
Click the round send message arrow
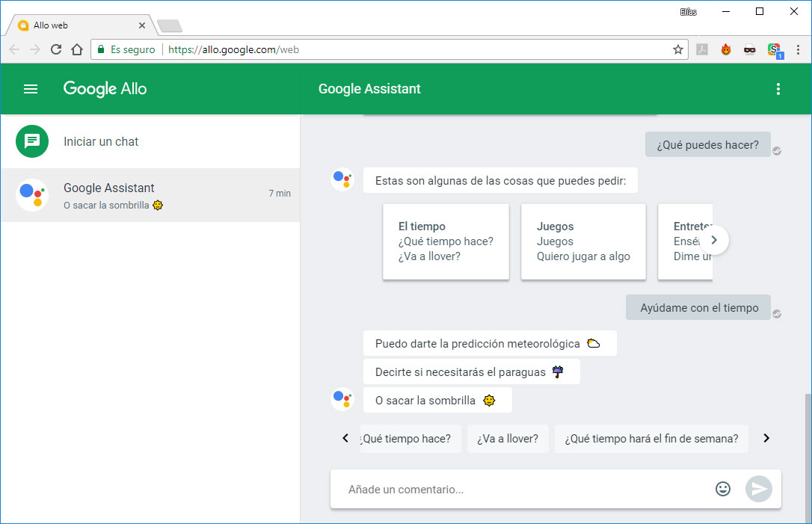(759, 488)
